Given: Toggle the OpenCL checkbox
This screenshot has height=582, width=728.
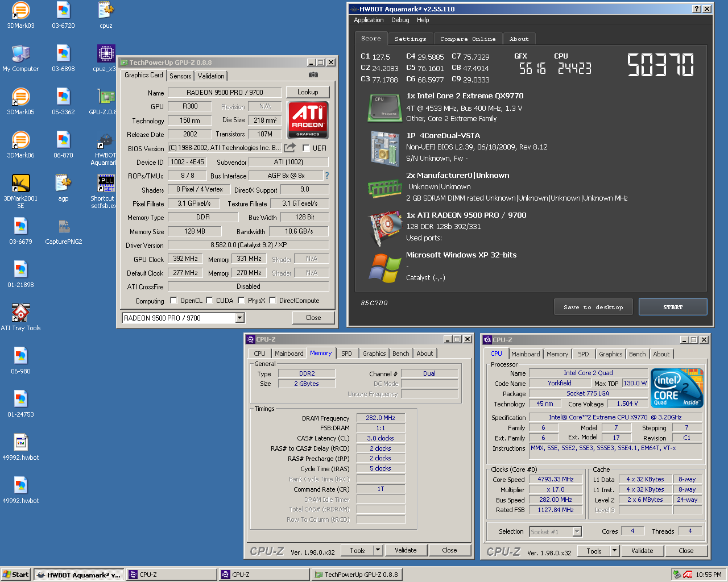Looking at the screenshot, I should coord(173,301).
